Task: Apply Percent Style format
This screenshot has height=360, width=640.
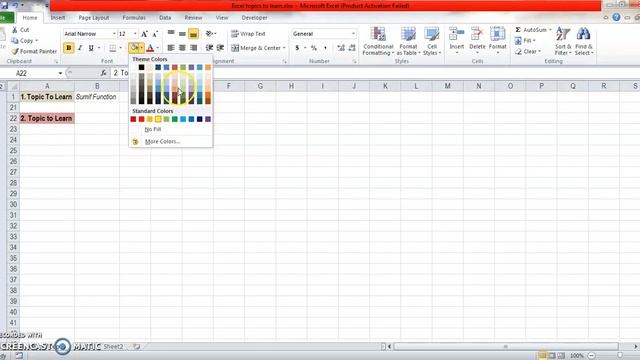Action: point(313,48)
